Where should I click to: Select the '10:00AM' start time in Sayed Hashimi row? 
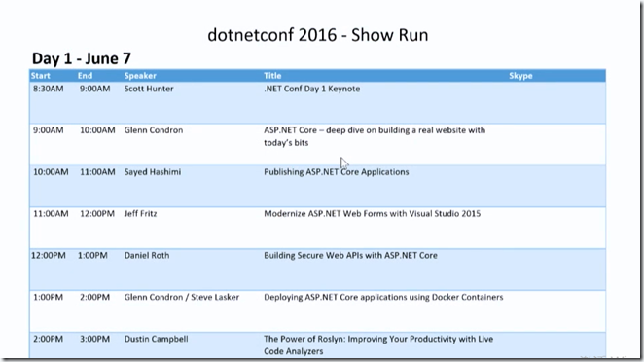[51, 172]
